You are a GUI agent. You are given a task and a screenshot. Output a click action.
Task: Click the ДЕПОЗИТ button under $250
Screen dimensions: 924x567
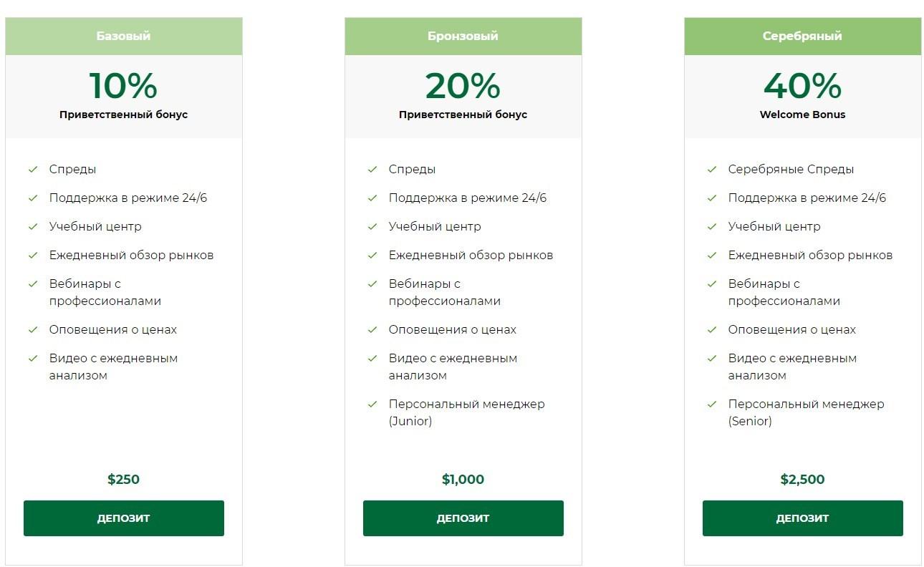point(124,518)
